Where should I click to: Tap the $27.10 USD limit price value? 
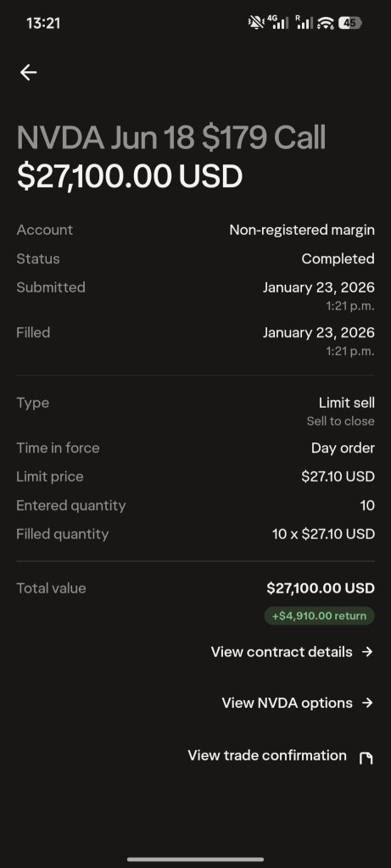[338, 476]
